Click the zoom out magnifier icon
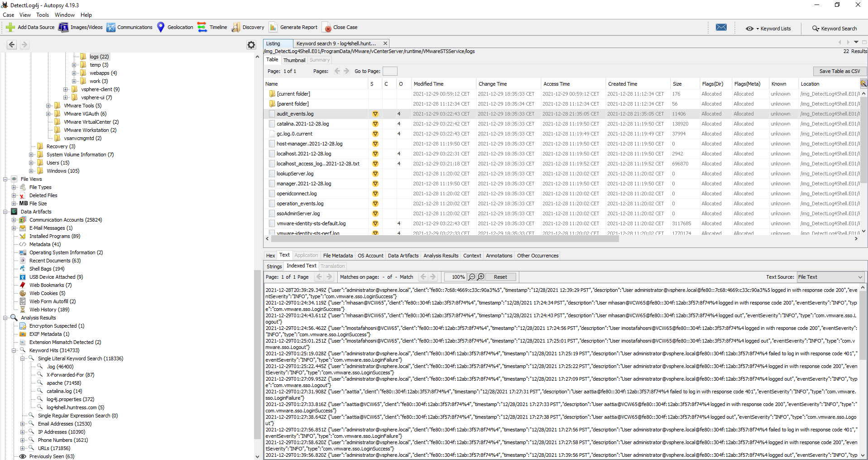The width and height of the screenshot is (868, 460). (472, 277)
